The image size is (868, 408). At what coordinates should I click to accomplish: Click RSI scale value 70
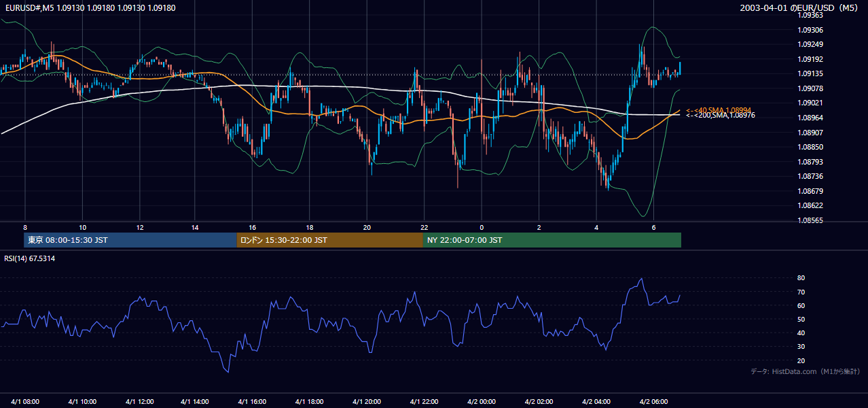pos(801,292)
